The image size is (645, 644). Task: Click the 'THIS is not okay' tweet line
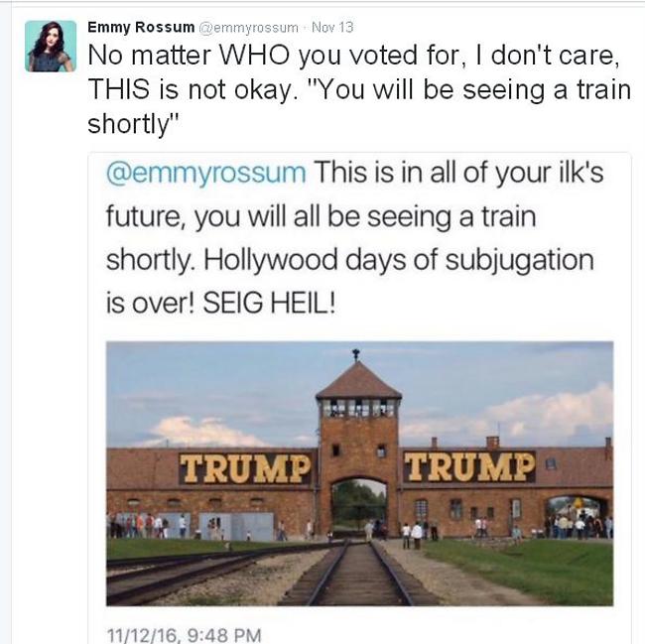coord(359,89)
